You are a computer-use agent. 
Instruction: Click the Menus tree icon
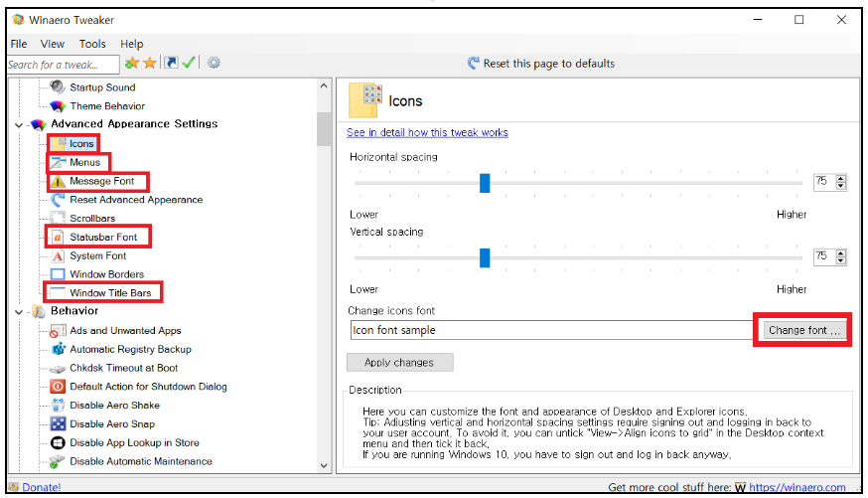point(59,162)
